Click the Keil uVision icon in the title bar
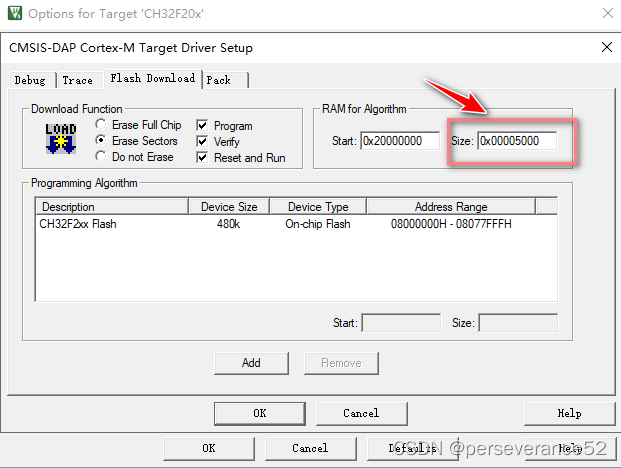 click(x=15, y=13)
